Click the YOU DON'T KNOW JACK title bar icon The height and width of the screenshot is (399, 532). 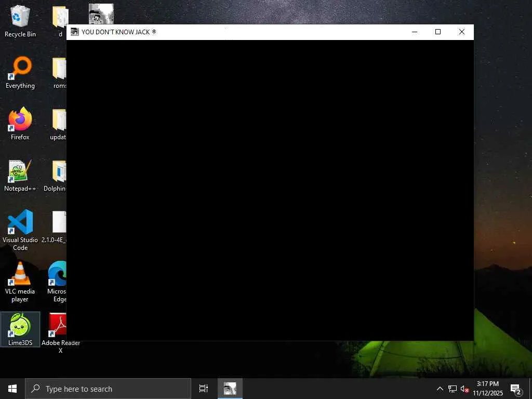pos(75,32)
